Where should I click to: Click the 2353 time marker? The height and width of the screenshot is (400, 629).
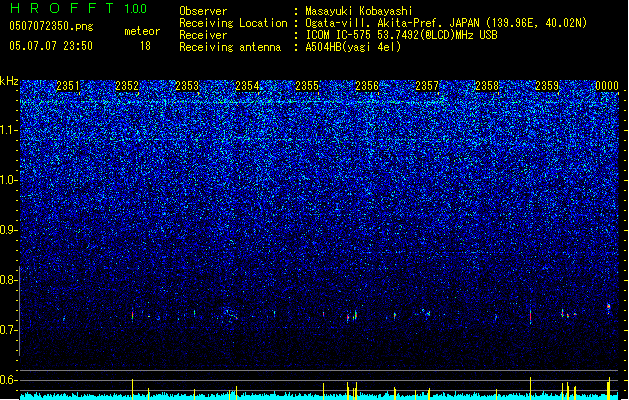tap(187, 86)
